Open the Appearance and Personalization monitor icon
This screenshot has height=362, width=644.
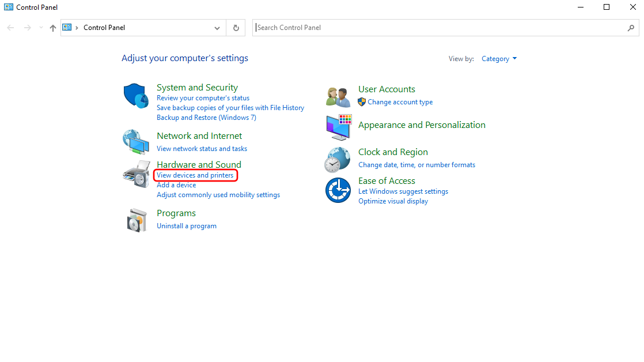tap(339, 127)
